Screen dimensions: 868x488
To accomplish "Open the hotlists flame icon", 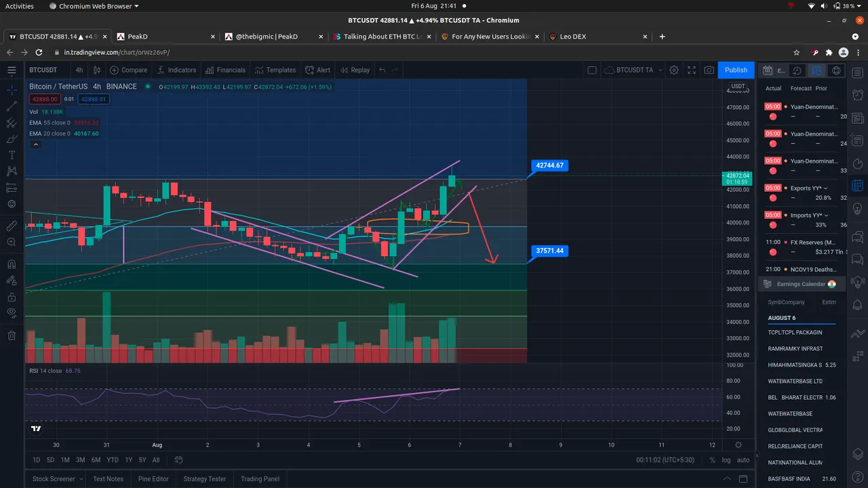I will tap(857, 163).
